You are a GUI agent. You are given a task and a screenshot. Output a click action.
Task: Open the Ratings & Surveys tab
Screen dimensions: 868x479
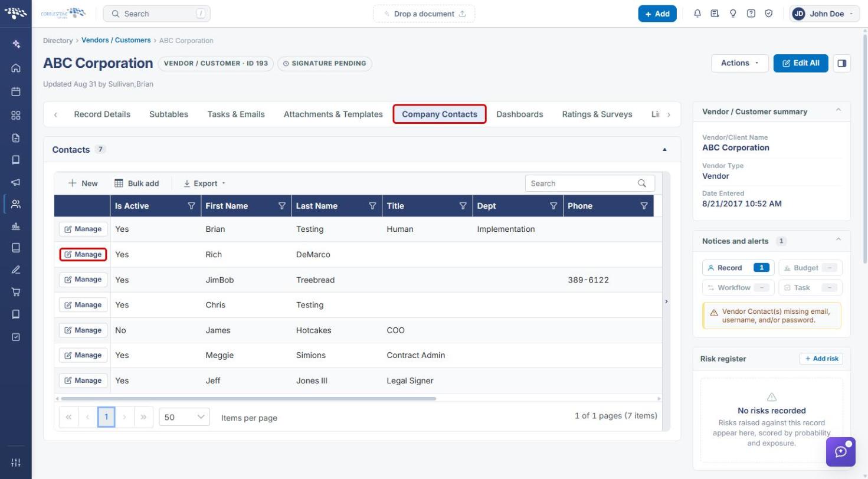(x=597, y=114)
